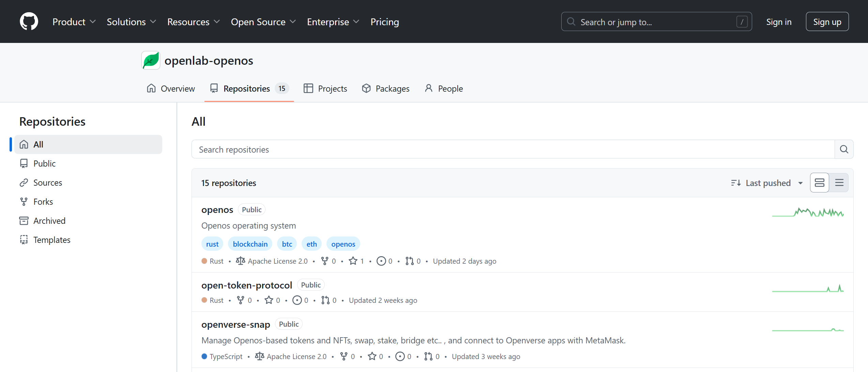Switch to comfortable card view layout

click(819, 183)
